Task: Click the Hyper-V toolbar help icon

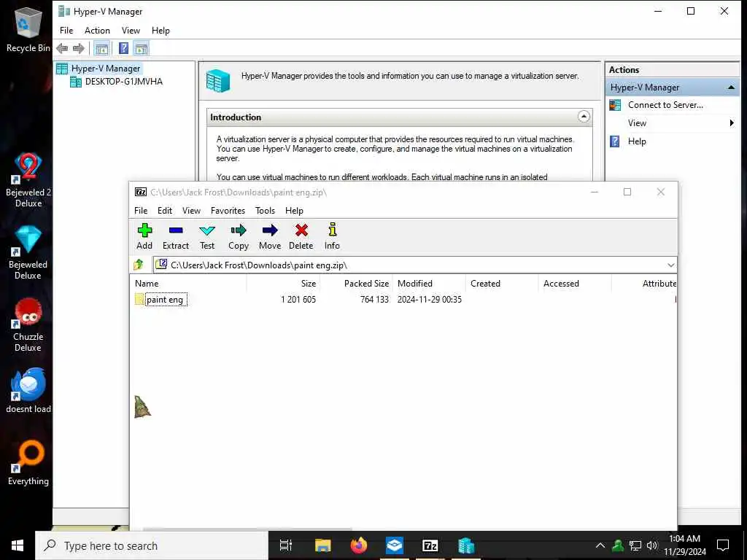Action: (123, 48)
